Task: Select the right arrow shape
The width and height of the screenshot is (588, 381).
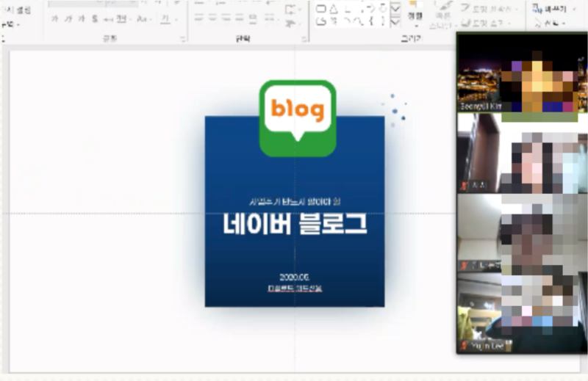Action: pyautogui.click(x=371, y=9)
